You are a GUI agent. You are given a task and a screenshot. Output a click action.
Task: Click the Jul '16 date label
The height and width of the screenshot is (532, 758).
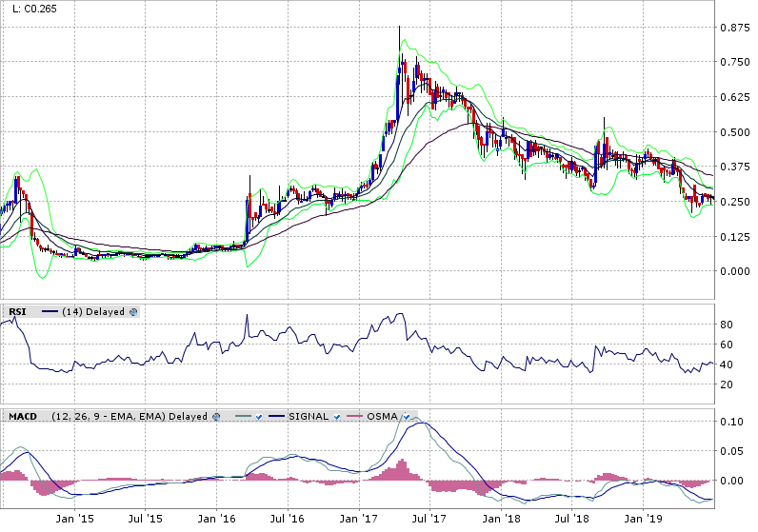288,519
